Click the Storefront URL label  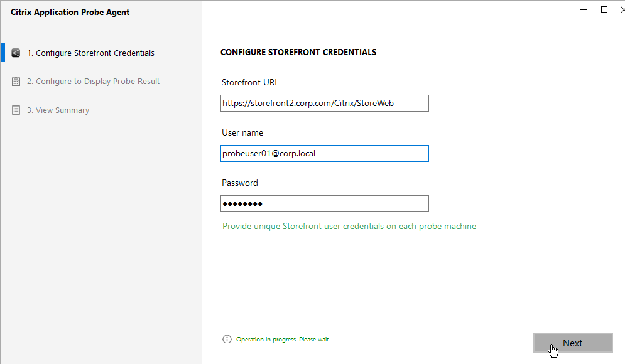(x=251, y=82)
